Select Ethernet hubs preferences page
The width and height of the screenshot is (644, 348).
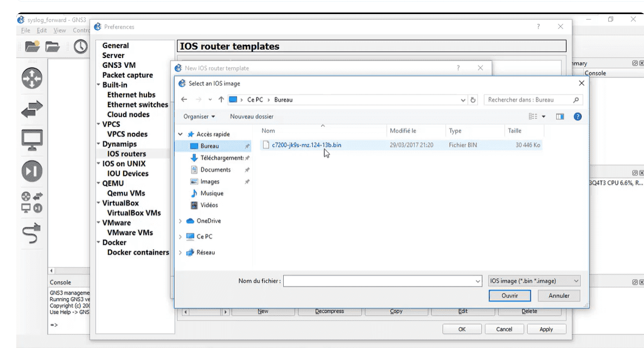click(x=131, y=95)
